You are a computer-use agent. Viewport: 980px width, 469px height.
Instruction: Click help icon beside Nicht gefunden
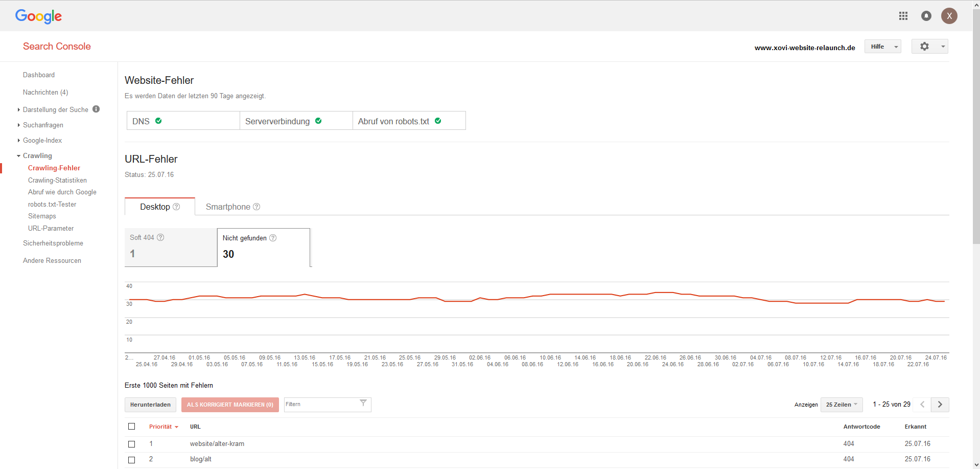click(273, 238)
